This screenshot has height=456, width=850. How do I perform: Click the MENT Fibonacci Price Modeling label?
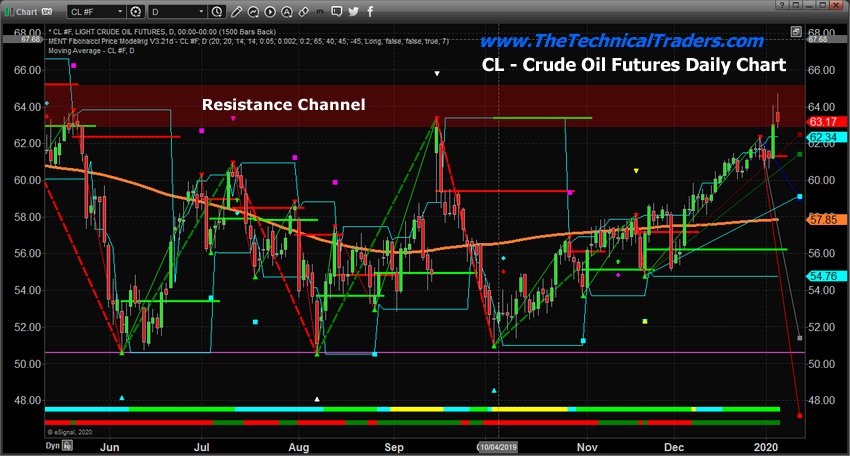click(x=248, y=41)
